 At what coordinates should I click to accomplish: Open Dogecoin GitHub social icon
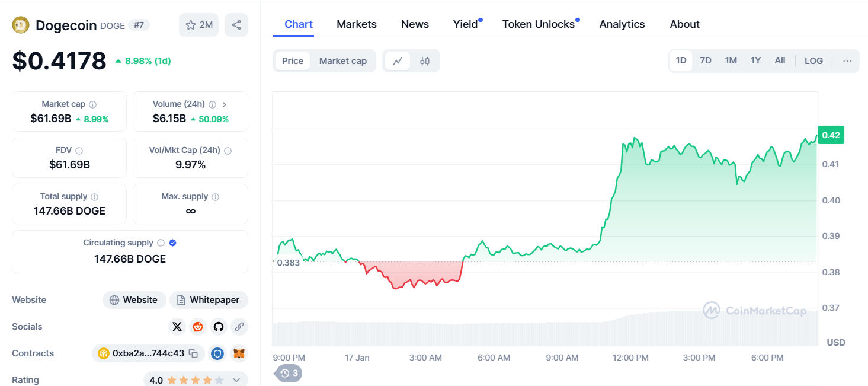pyautogui.click(x=219, y=327)
